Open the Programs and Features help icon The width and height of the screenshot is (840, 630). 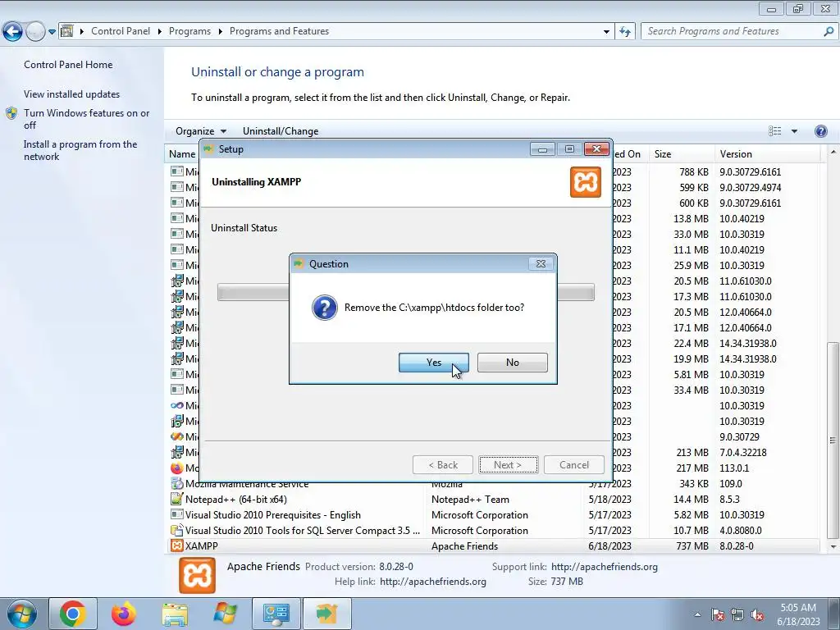pos(820,131)
